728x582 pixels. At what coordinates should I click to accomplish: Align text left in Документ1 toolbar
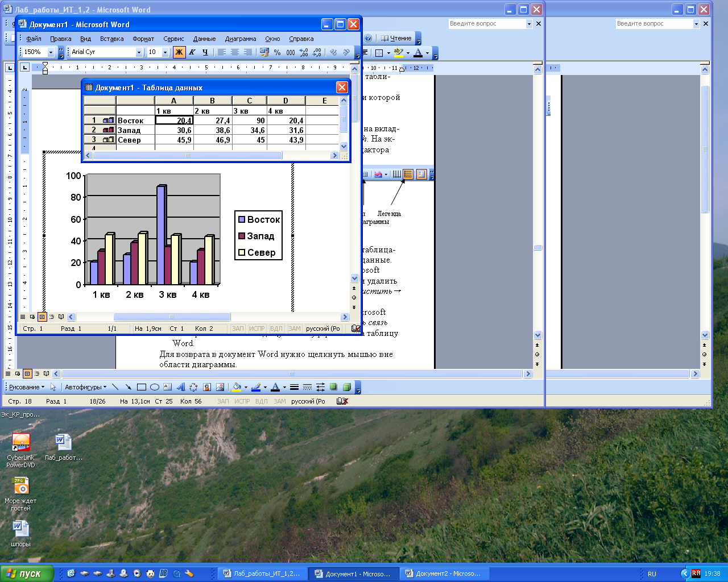tap(222, 52)
